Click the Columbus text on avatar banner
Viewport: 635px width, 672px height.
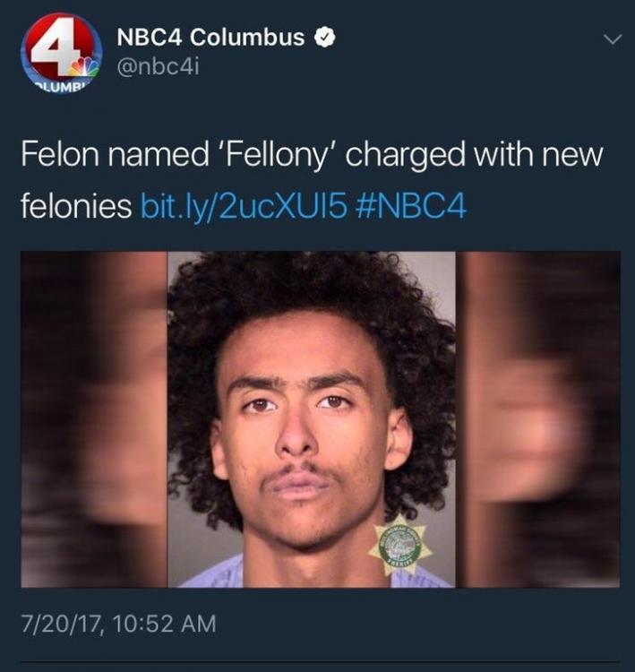tap(62, 88)
